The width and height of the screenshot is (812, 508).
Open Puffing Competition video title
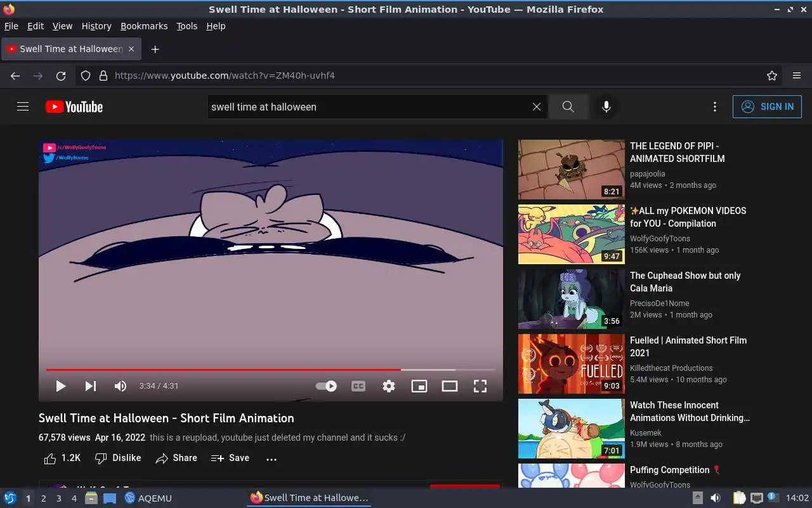click(675, 470)
